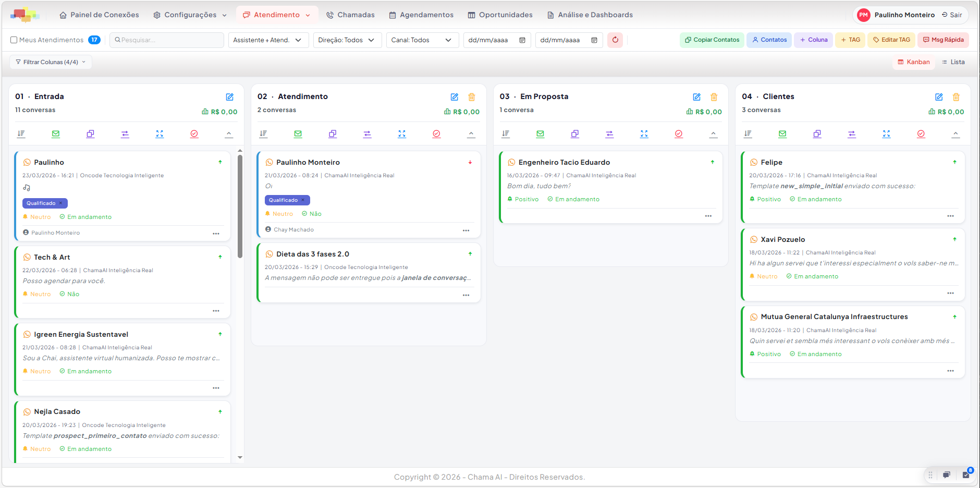Open the chat icon in the footer
This screenshot has height=488, width=980.
tap(946, 475)
